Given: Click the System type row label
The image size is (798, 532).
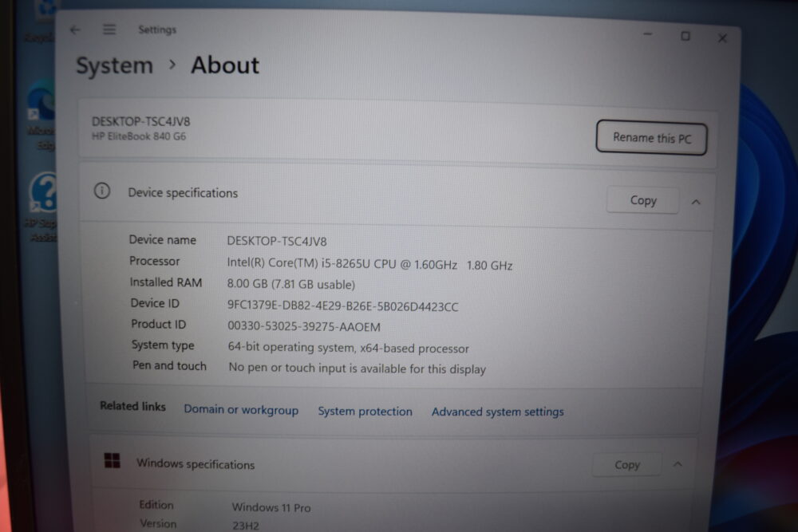Looking at the screenshot, I should pos(163,345).
